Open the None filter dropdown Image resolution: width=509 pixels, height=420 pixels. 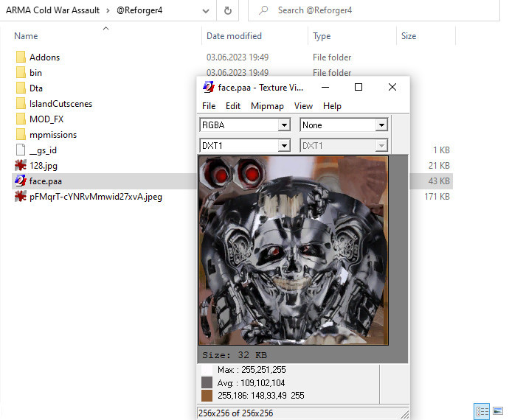coord(381,125)
